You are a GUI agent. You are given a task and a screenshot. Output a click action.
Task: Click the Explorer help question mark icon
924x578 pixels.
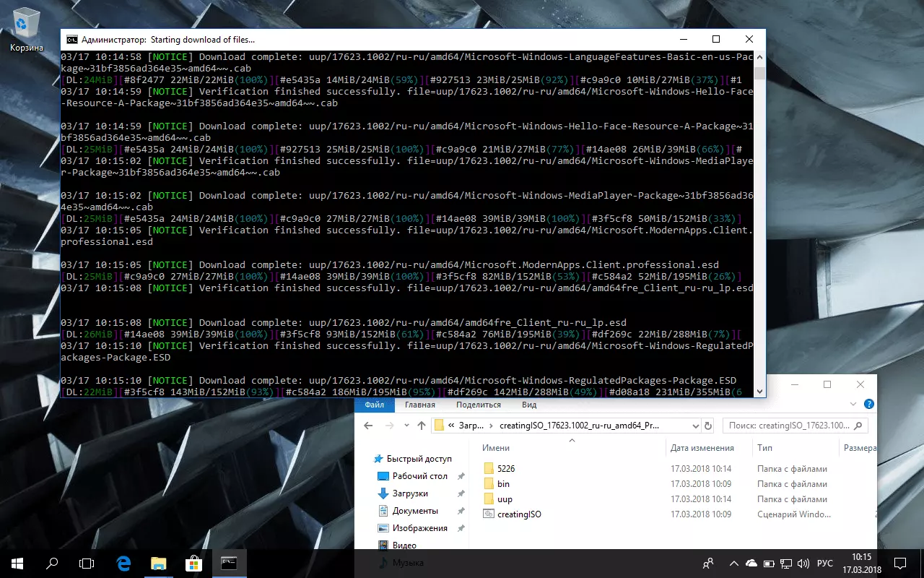coord(869,405)
